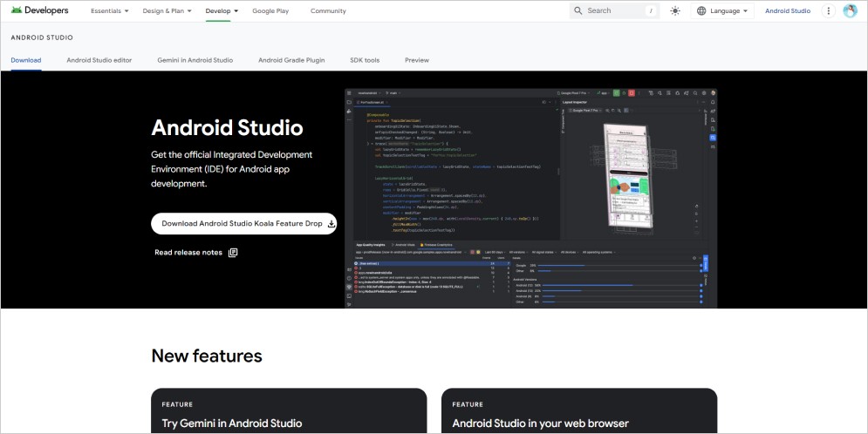This screenshot has width=868, height=434.
Task: Open the user profile avatar
Action: pyautogui.click(x=850, y=10)
